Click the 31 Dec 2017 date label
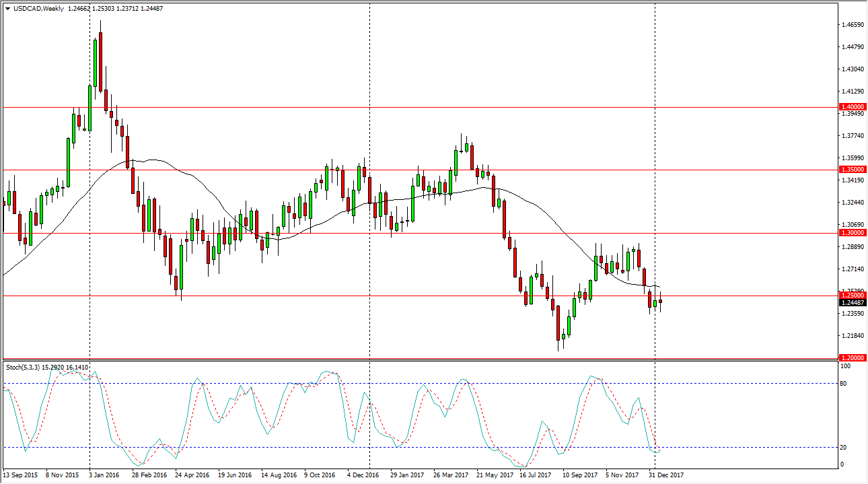Viewport: 868px width, 484px height. point(667,475)
